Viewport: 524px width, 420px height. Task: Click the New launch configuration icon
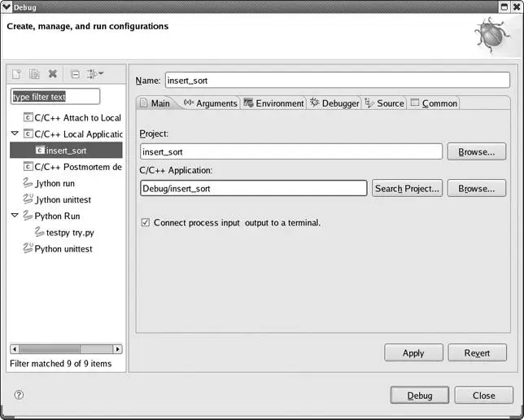pyautogui.click(x=17, y=74)
